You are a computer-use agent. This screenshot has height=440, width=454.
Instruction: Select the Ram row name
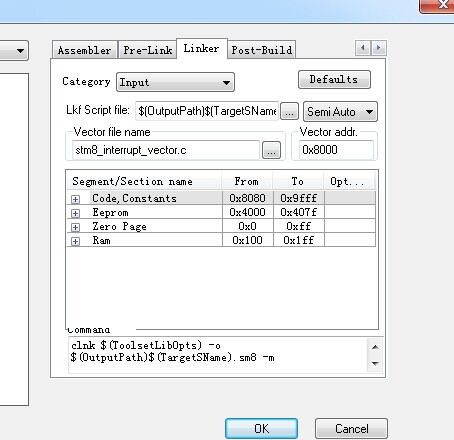(x=101, y=240)
